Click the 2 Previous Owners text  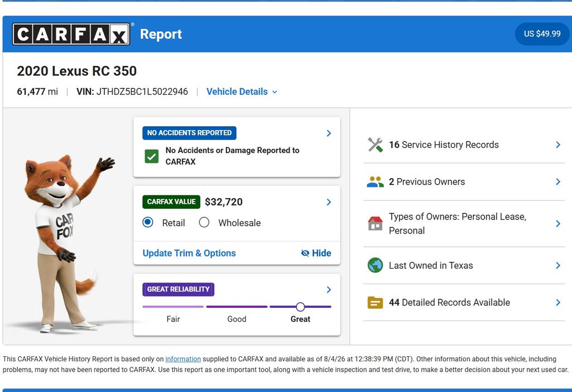pyautogui.click(x=427, y=181)
